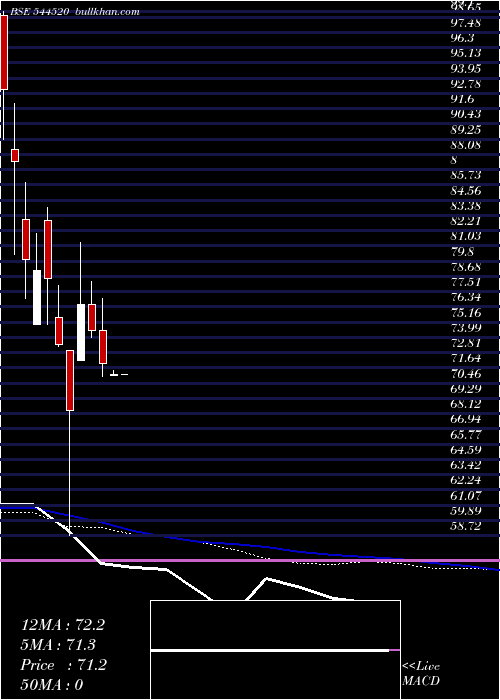Select the 70.46 price axis label
The image size is (500, 700).
pos(466,374)
